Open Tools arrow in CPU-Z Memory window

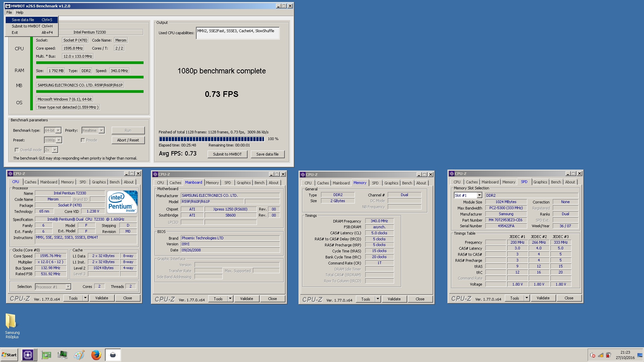(378, 299)
